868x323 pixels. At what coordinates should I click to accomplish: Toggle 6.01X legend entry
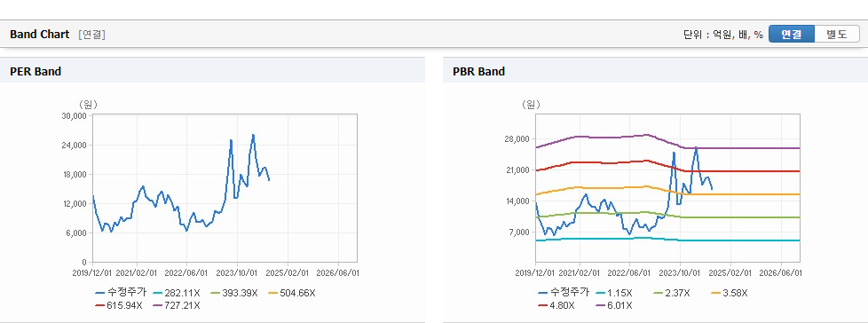click(x=616, y=305)
